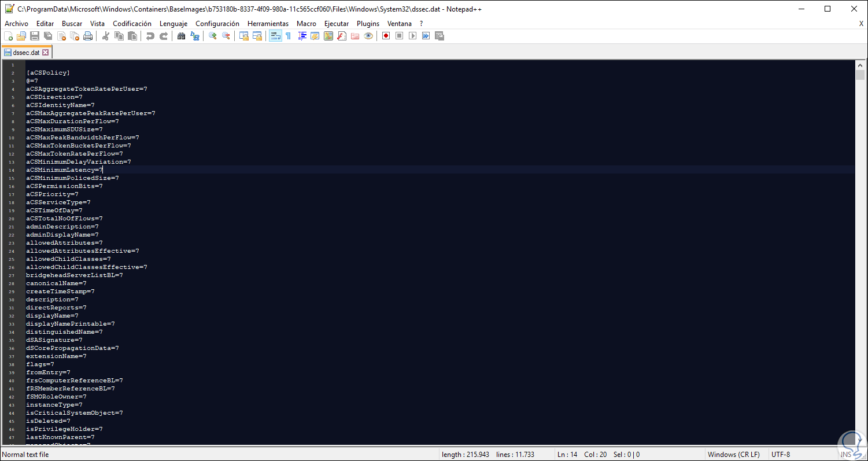Click the scrollbar down arrow

coord(859,440)
